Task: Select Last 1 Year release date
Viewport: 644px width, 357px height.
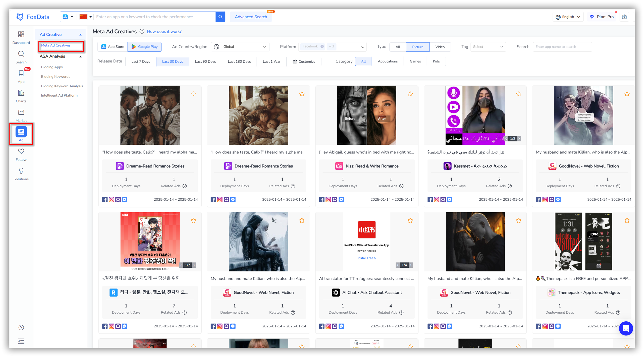Action: tap(272, 61)
